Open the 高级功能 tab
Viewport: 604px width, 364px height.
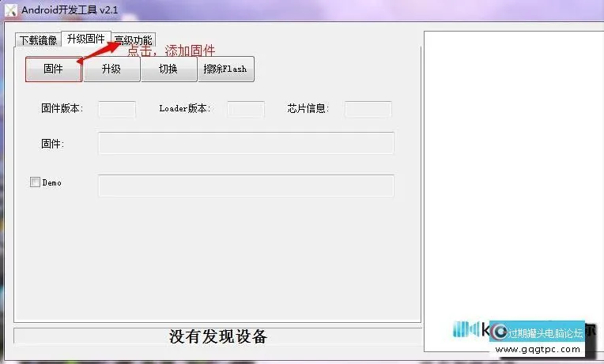tap(134, 39)
